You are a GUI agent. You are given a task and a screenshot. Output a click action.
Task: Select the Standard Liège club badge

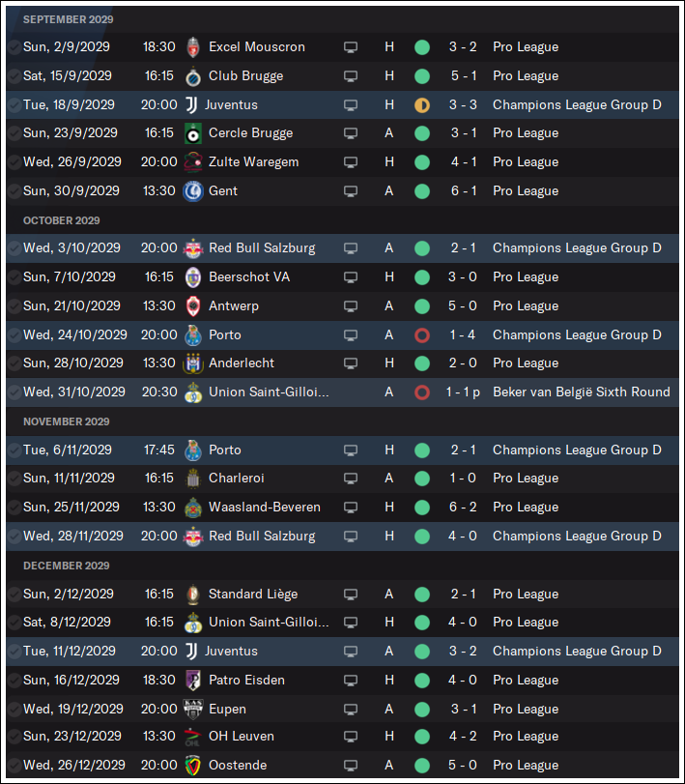(193, 594)
